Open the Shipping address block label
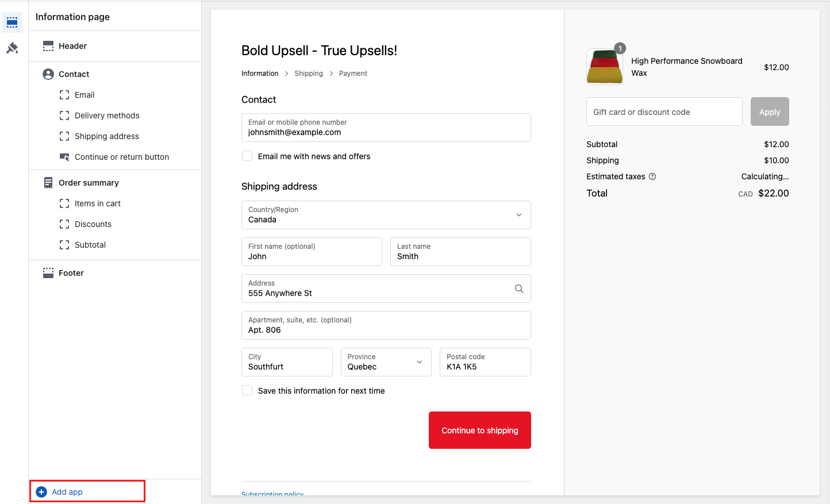This screenshot has height=504, width=830. click(x=107, y=136)
